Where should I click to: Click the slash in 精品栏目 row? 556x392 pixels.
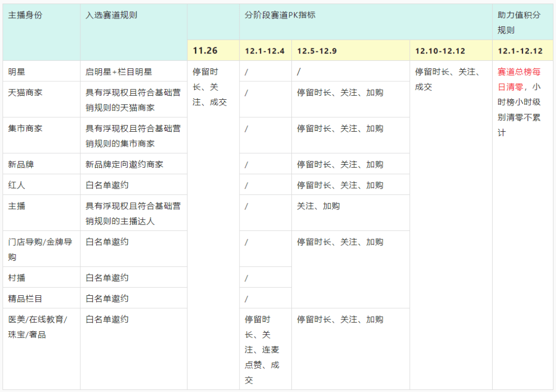coord(247,299)
